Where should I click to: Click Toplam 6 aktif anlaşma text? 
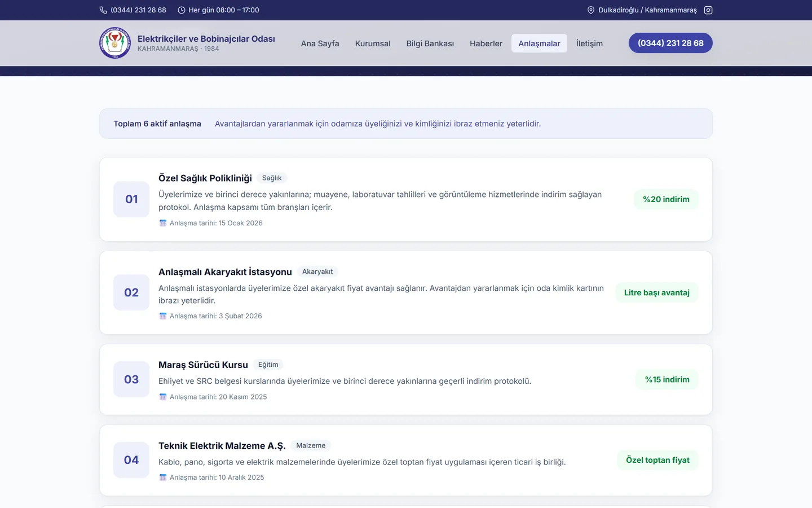(157, 124)
